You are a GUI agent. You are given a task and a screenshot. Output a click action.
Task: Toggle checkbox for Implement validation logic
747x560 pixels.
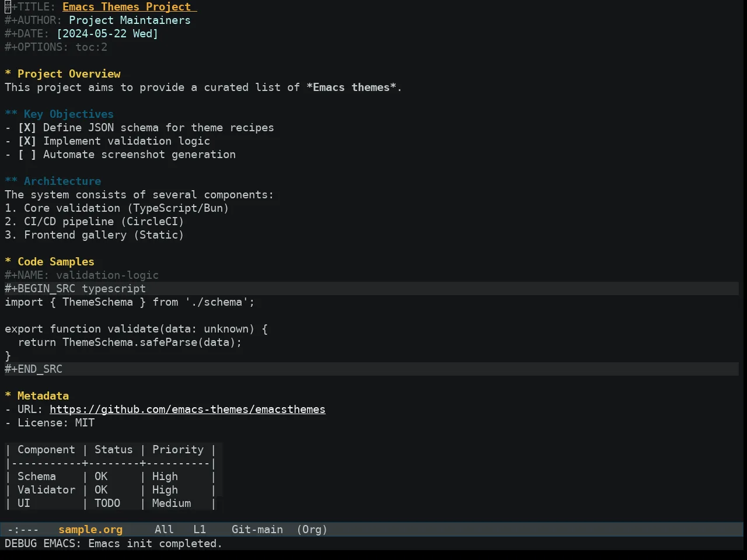click(27, 141)
